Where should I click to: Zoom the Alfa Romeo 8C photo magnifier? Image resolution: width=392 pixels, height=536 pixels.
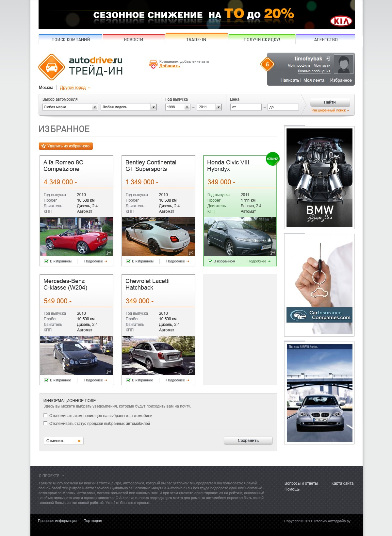pyautogui.click(x=109, y=253)
